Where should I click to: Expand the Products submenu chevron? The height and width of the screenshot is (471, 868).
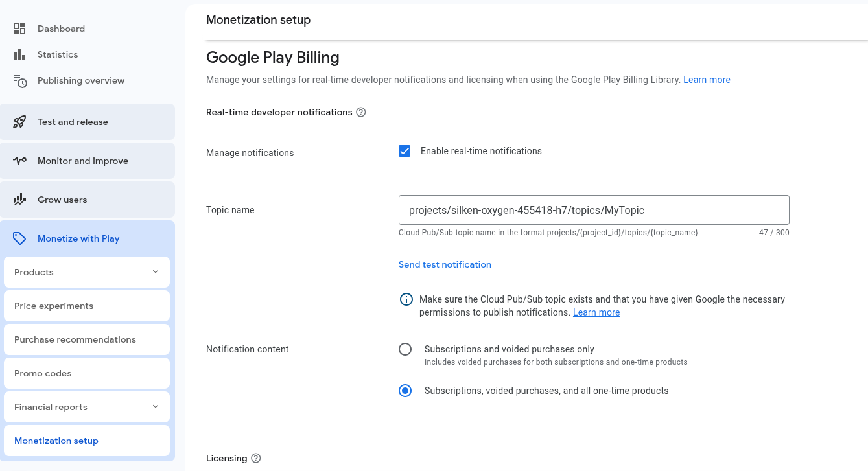pos(156,272)
